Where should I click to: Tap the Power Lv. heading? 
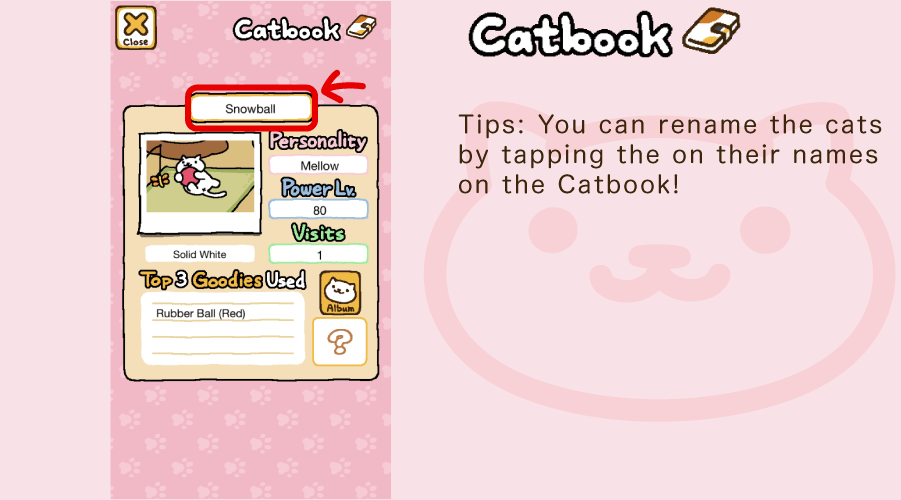tap(318, 188)
